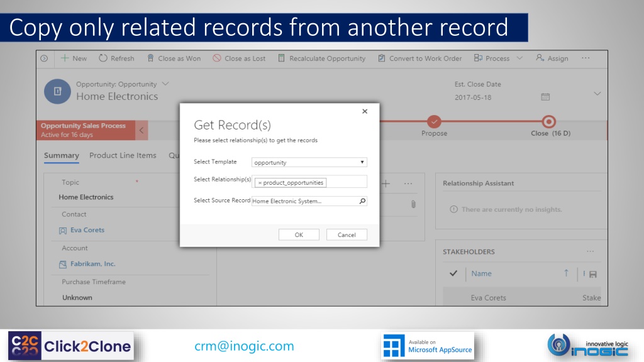Click the Close as Won ribbon icon

[x=150, y=58]
